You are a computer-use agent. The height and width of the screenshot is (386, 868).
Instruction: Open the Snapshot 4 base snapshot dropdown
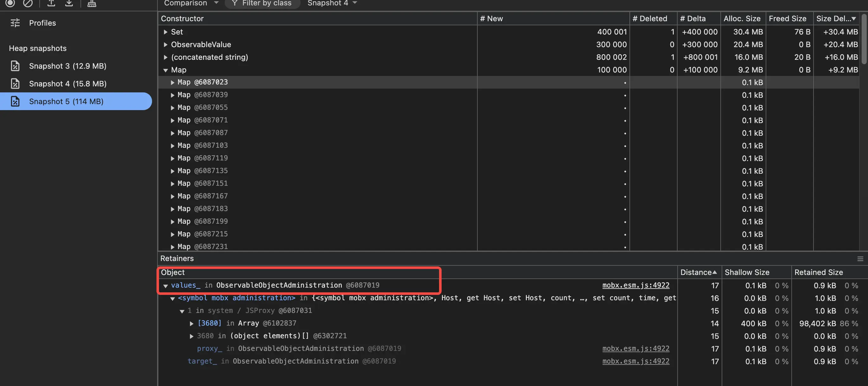coord(332,3)
